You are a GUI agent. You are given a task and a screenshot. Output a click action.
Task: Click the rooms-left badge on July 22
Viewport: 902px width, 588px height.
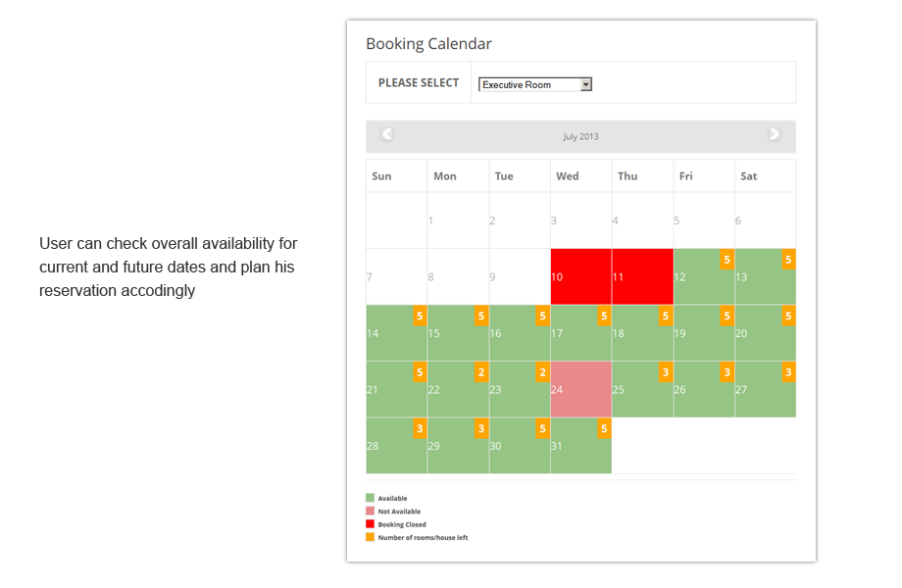click(x=481, y=372)
